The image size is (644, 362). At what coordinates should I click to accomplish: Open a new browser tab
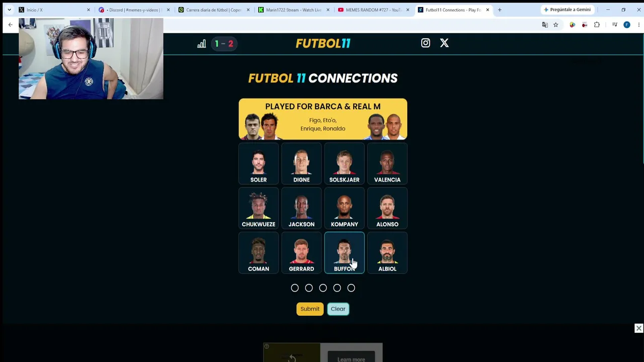(x=500, y=10)
